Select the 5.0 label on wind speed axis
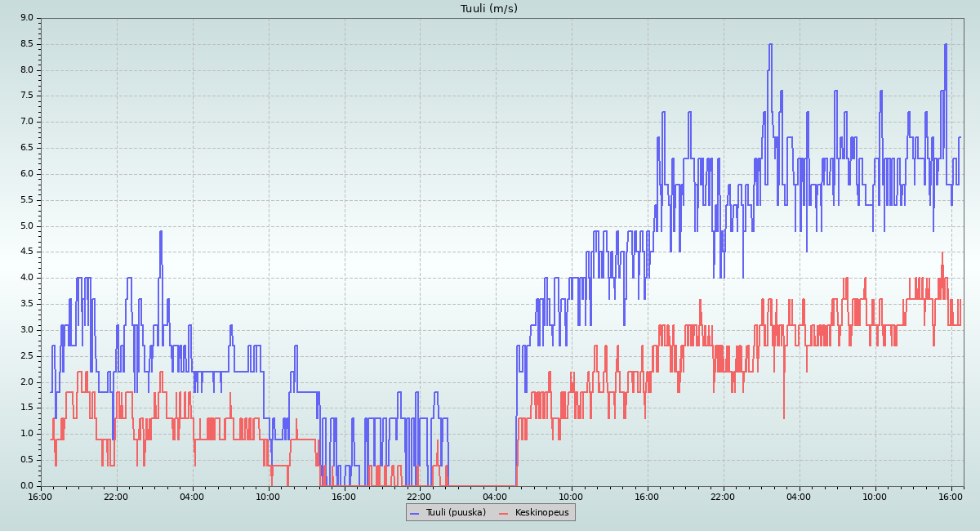The height and width of the screenshot is (531, 980). 27,226
